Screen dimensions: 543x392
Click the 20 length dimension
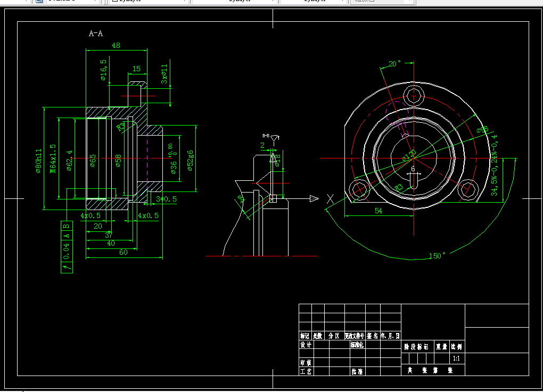98,226
